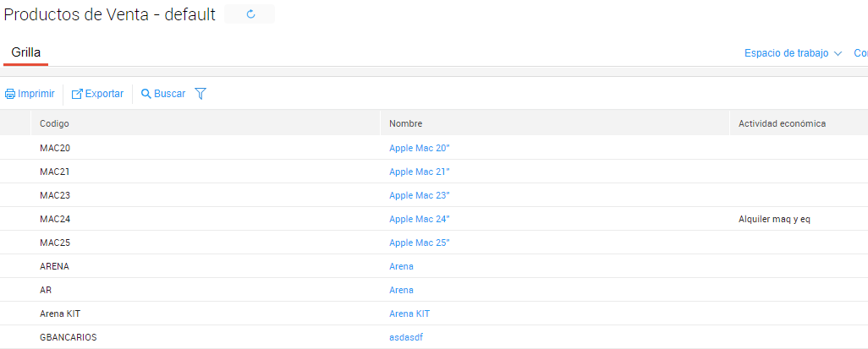Click the Actividad económica column header
The image size is (868, 349).
coord(782,123)
